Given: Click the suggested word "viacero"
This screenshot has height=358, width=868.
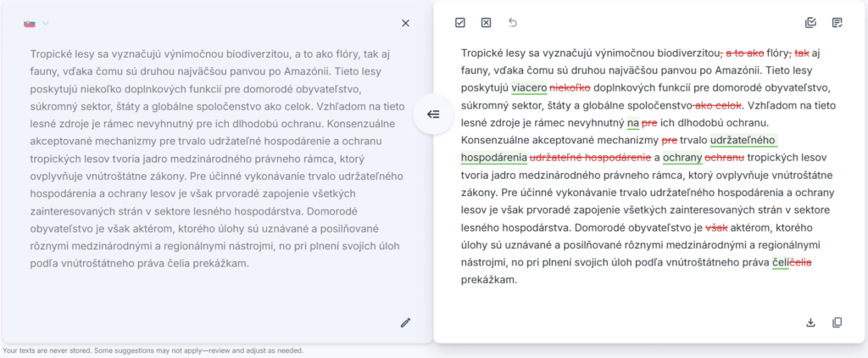Looking at the screenshot, I should (529, 87).
